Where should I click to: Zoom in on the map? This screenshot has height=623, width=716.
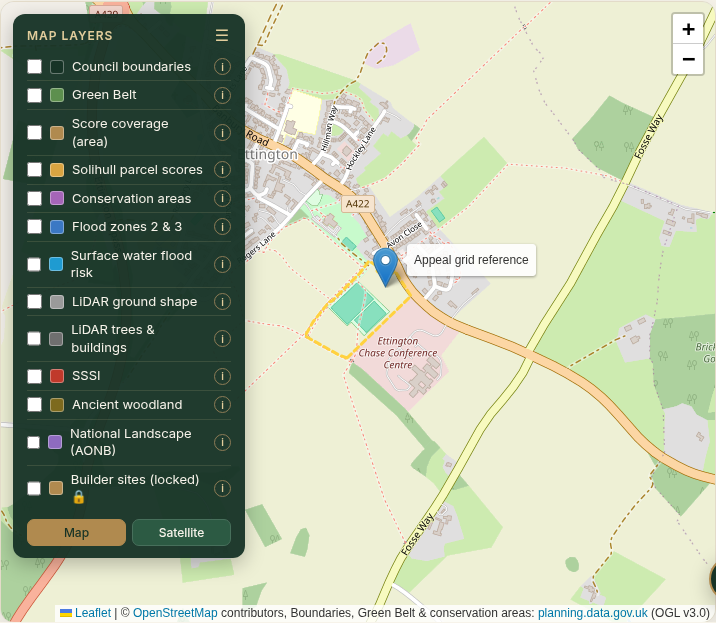tap(688, 29)
